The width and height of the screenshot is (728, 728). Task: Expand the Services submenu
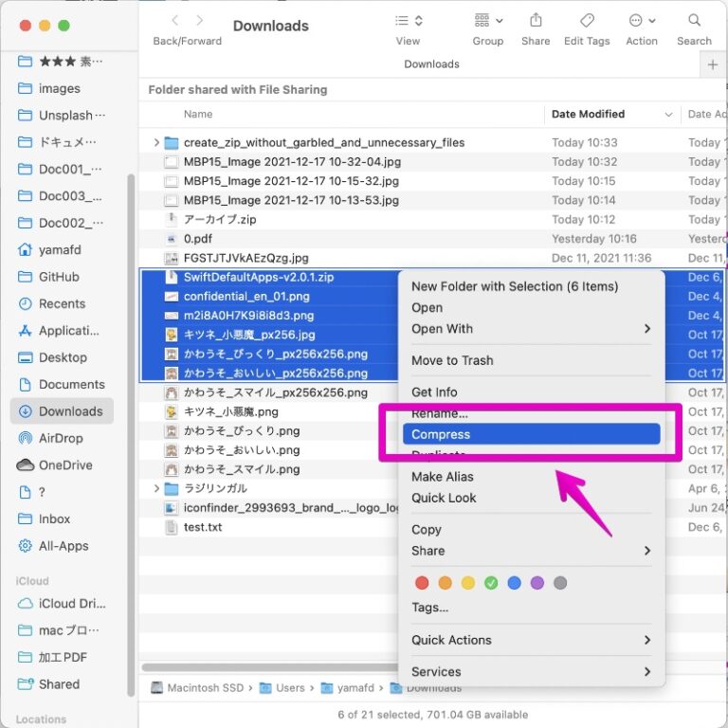click(x=531, y=672)
